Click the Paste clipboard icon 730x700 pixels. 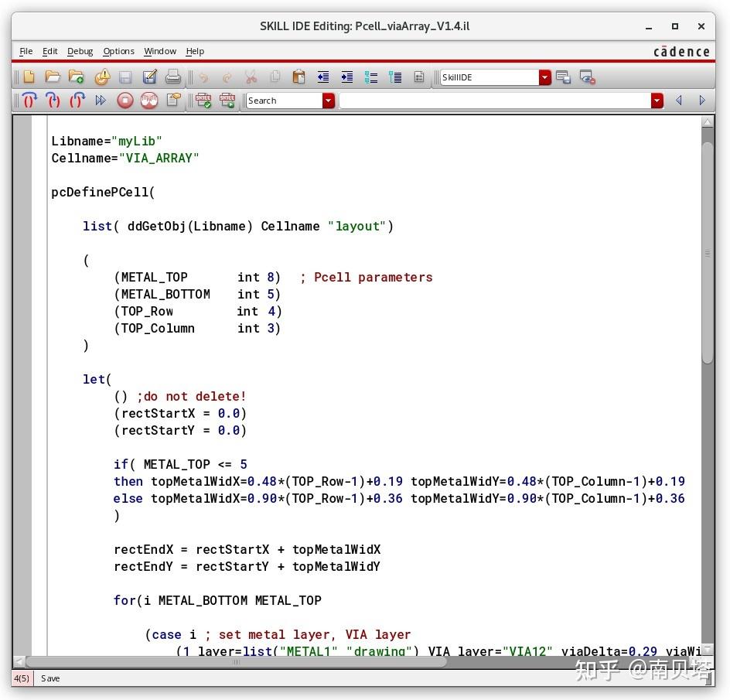click(298, 77)
